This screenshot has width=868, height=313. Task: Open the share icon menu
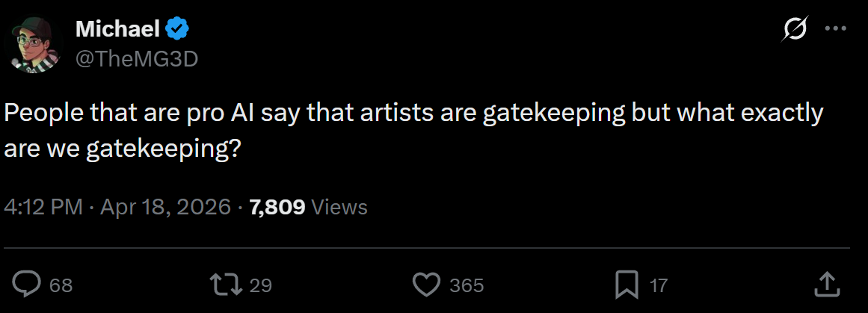(823, 284)
